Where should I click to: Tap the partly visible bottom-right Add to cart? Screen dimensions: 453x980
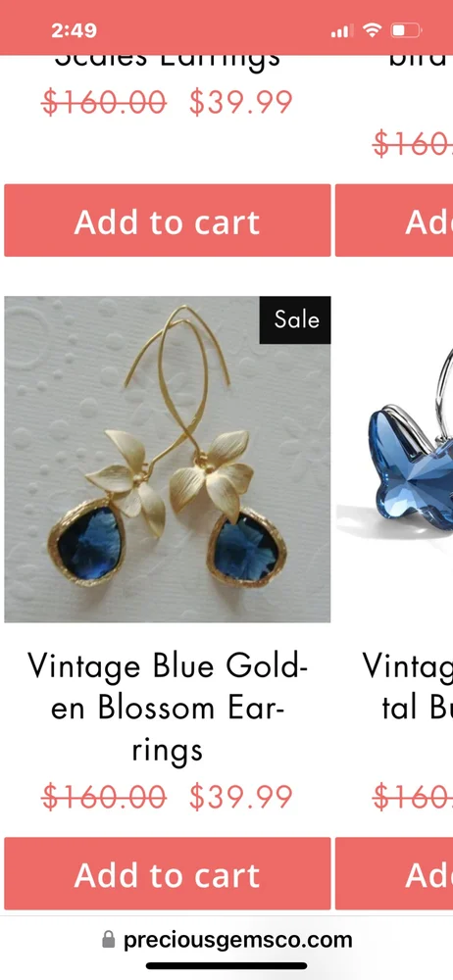[394, 874]
